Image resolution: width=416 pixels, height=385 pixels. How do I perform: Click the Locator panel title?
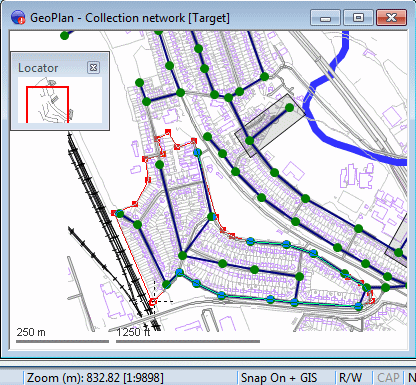(38, 68)
